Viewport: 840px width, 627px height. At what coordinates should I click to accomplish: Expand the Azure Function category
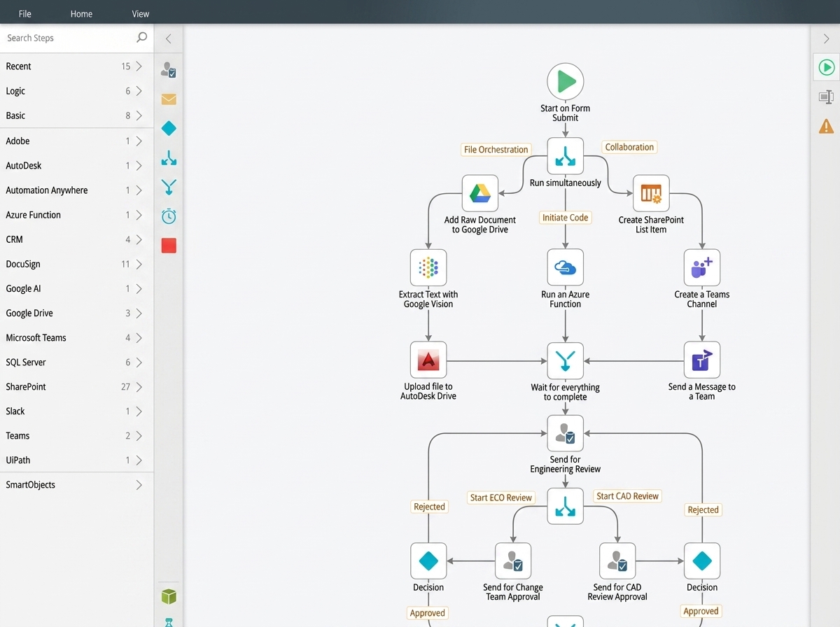[77, 215]
